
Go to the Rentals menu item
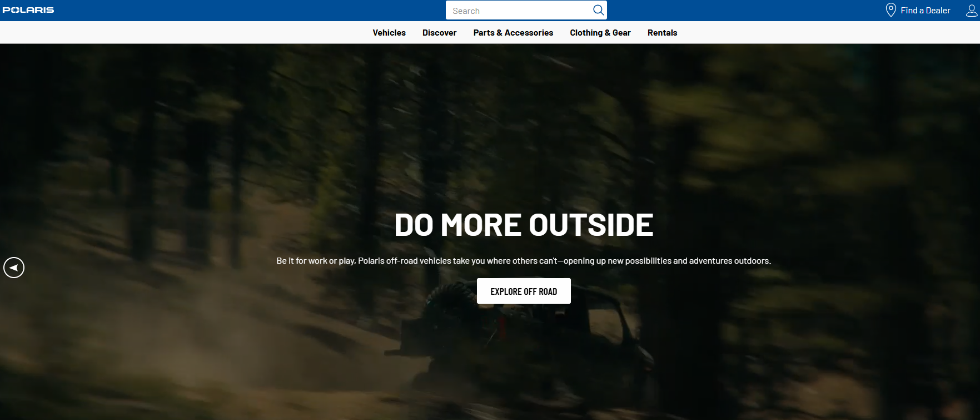coord(662,33)
